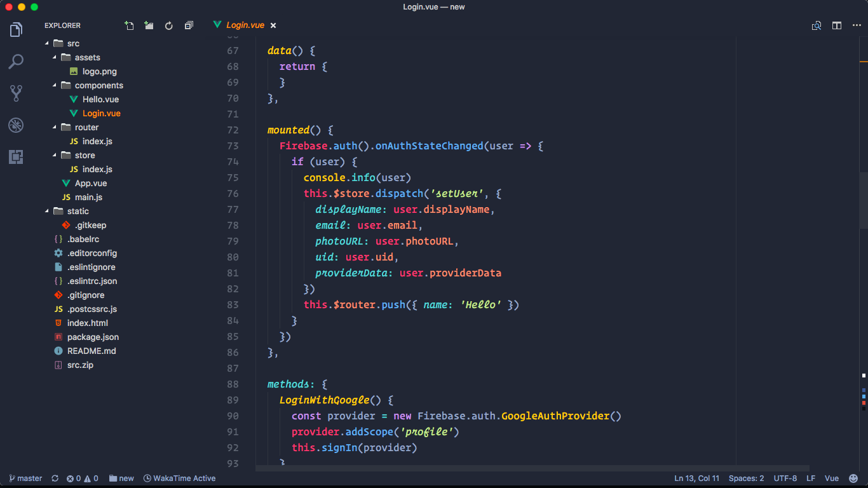Open the errors and warnings count
The width and height of the screenshot is (868, 488).
pyautogui.click(x=83, y=478)
